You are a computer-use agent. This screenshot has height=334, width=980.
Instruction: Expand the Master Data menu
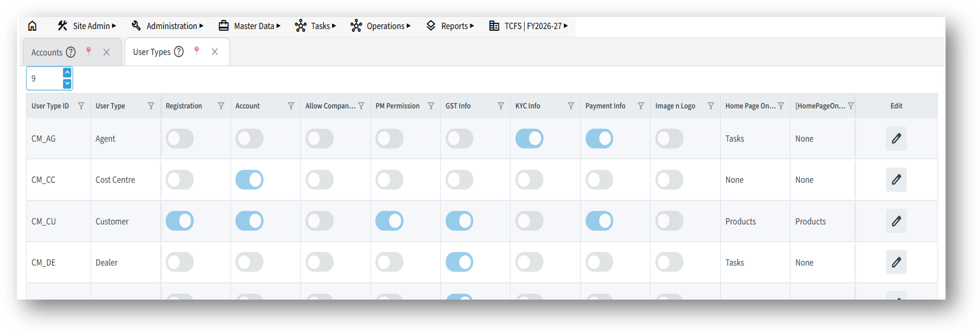click(x=249, y=26)
